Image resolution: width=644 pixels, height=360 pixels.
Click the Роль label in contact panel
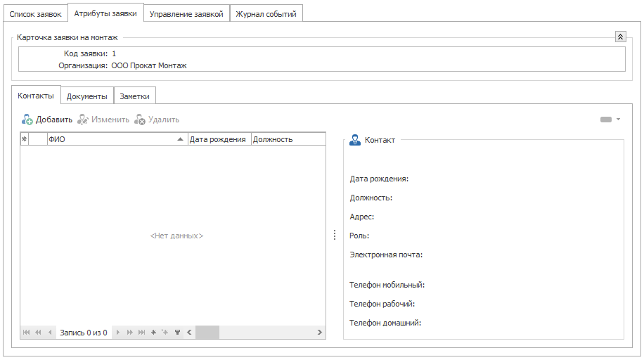359,236
